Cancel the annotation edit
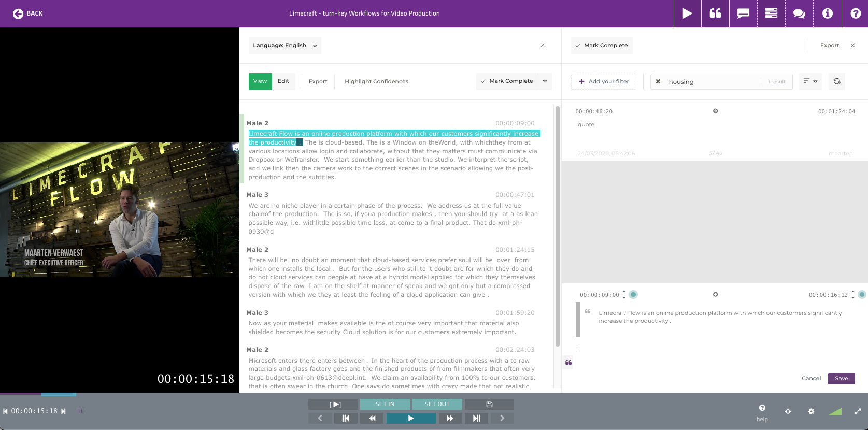 811,379
